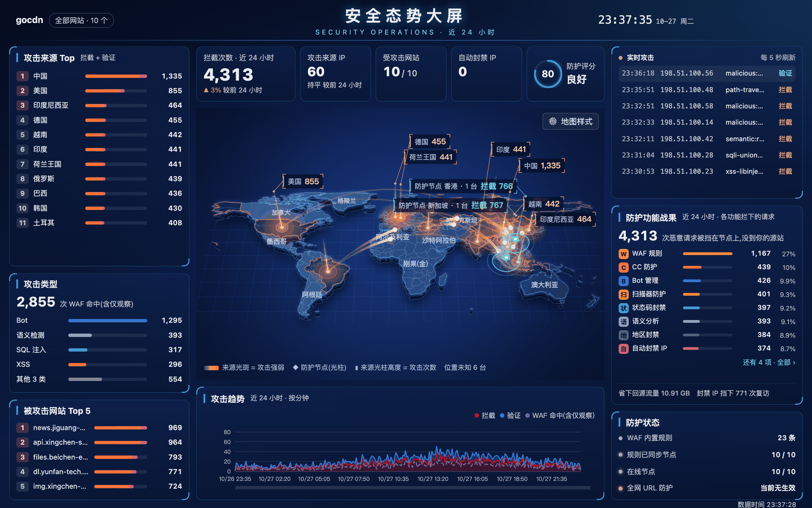Image resolution: width=812 pixels, height=508 pixels.
Task: Click the trend chart time range scrollbar
Action: (x=412, y=488)
